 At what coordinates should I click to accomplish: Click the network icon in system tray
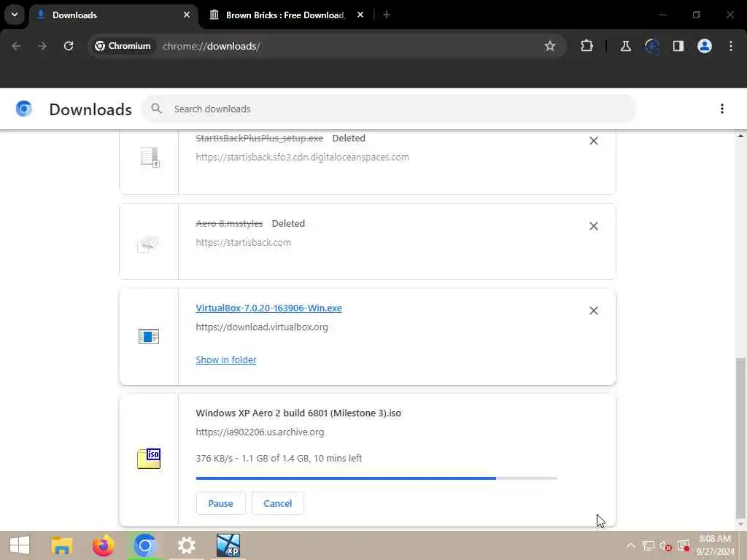point(648,545)
